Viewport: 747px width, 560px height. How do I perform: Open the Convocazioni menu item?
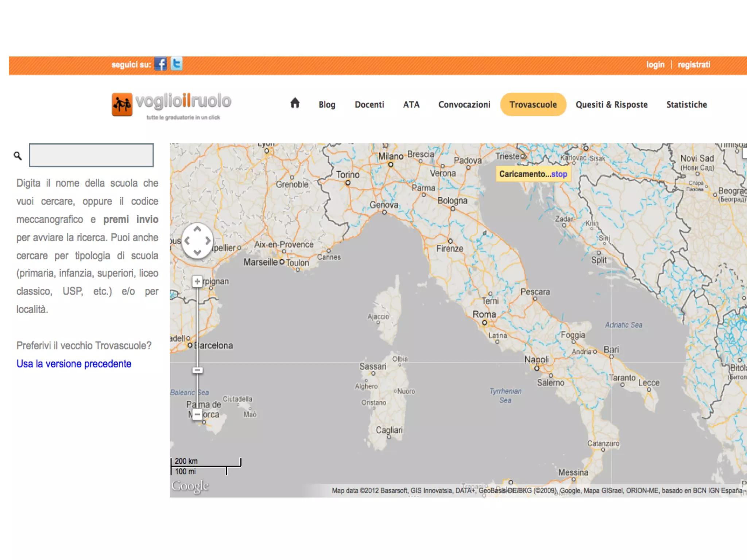[x=464, y=105]
